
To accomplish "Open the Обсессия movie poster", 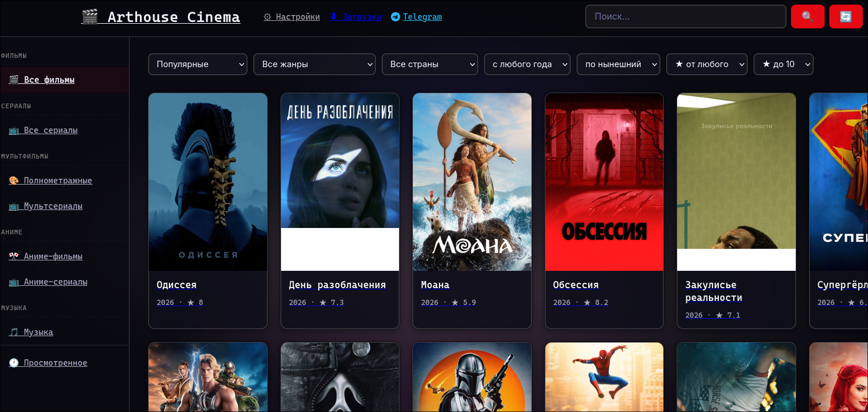I will (604, 182).
